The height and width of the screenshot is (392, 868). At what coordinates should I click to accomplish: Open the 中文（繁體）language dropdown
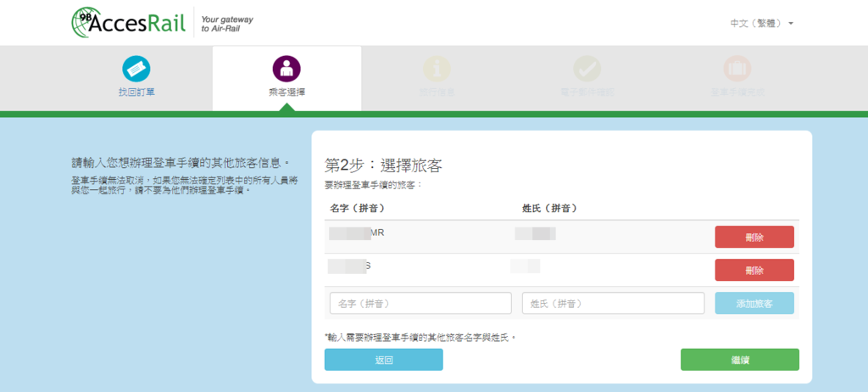click(761, 23)
